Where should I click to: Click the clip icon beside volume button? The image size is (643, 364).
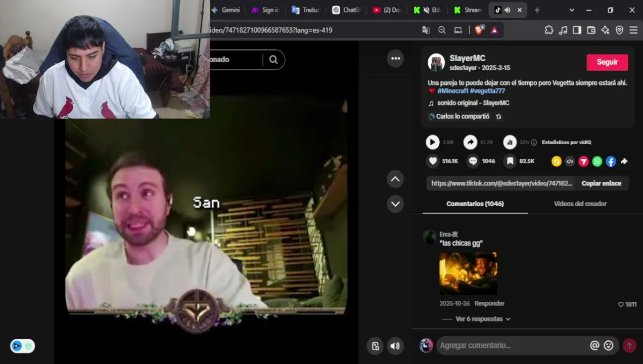(x=375, y=346)
